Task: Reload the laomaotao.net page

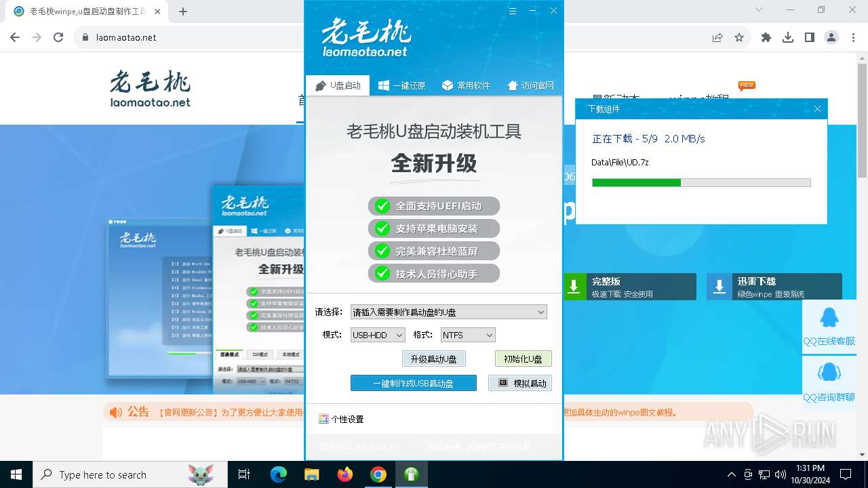Action: 58,37
